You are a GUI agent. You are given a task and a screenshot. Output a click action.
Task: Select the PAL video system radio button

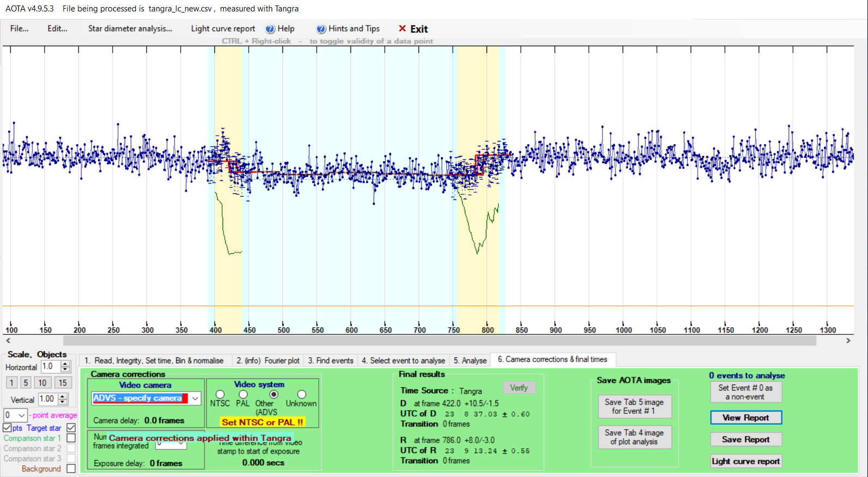[243, 394]
